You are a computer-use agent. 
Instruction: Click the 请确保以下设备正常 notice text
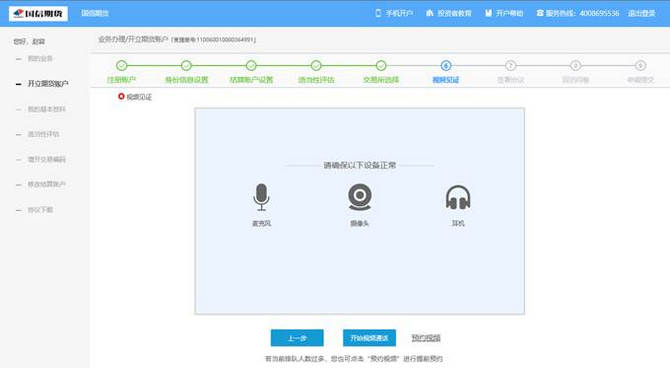click(x=359, y=165)
